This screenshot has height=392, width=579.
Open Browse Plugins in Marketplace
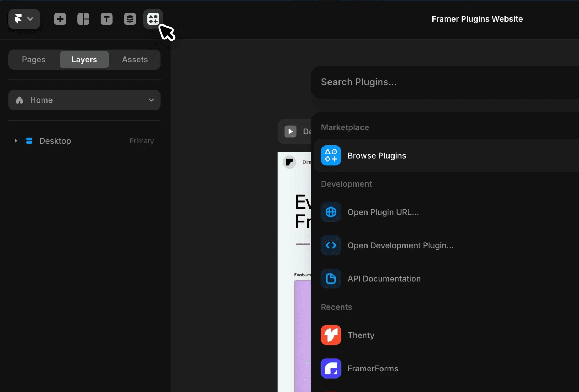coord(447,155)
